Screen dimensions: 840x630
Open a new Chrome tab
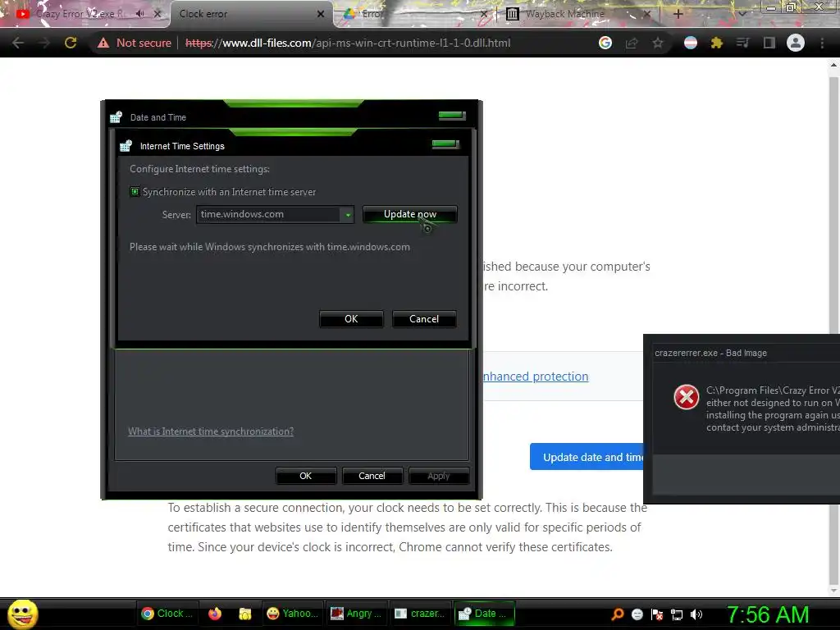pyautogui.click(x=678, y=14)
